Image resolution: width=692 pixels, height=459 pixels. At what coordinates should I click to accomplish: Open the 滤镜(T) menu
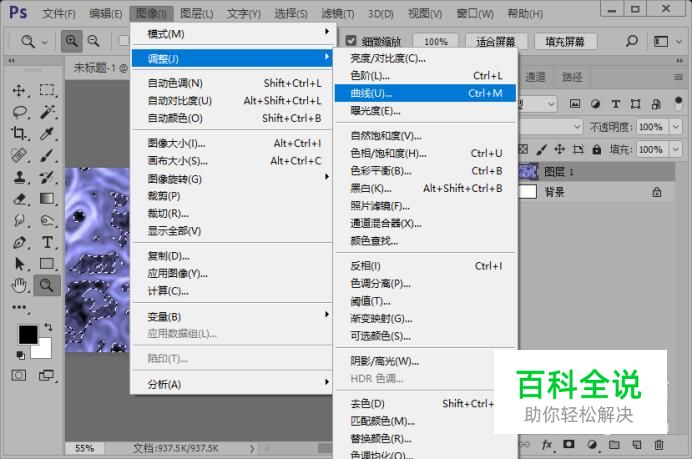[338, 14]
